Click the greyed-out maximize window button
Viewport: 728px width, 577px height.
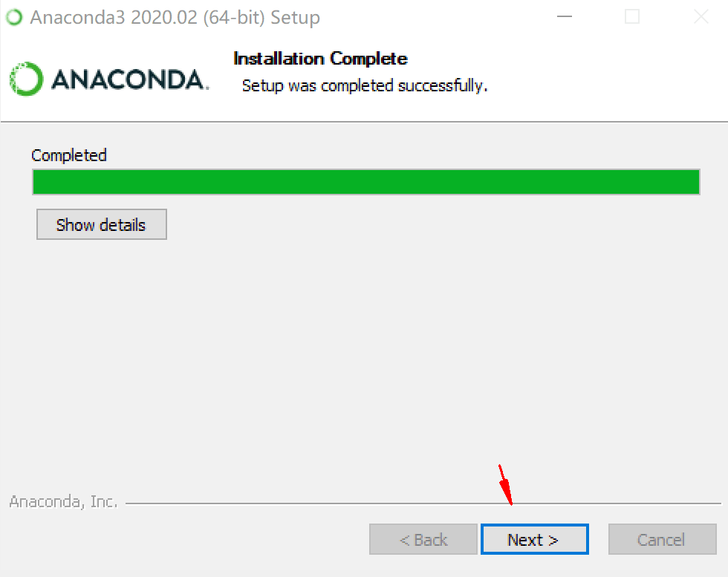pyautogui.click(x=632, y=17)
